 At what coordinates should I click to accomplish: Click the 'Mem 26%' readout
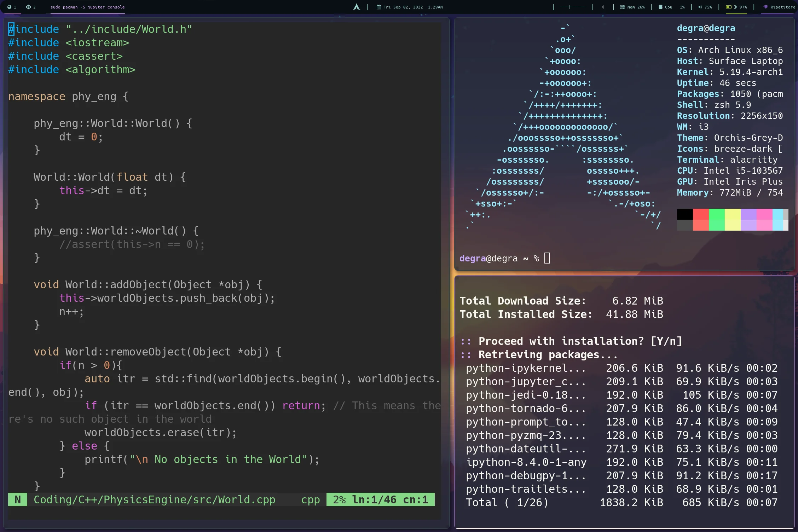pos(636,7)
